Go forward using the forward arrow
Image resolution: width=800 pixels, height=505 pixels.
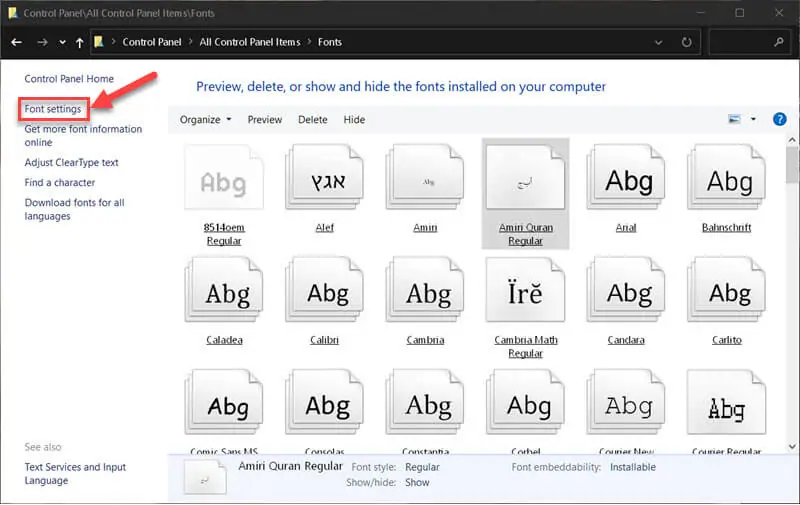coord(42,42)
